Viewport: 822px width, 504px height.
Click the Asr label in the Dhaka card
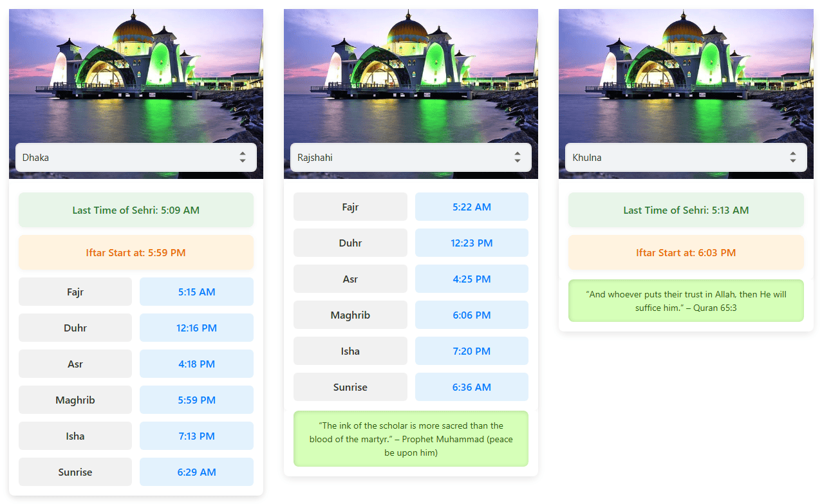click(x=75, y=364)
